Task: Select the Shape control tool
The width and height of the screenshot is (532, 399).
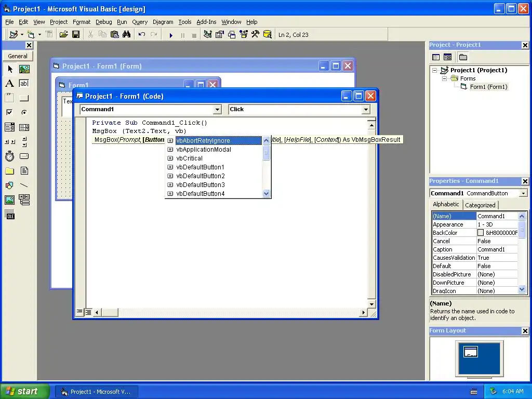Action: pos(10,185)
